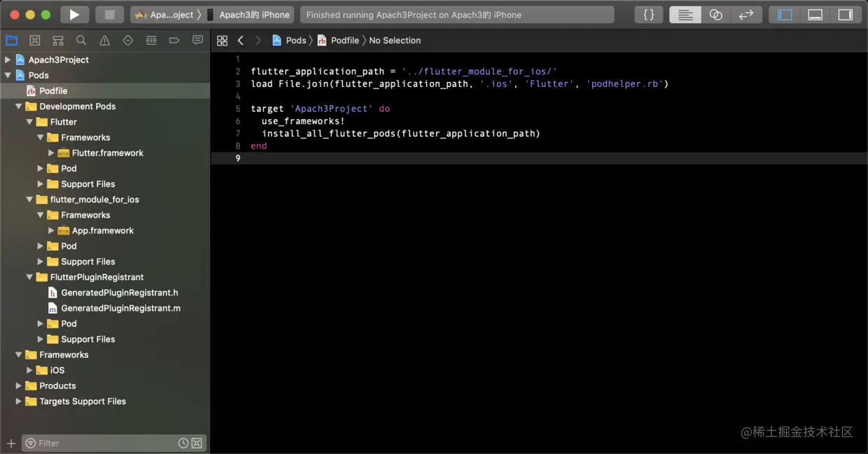This screenshot has height=454, width=868.
Task: Collapse the flutter_module_for_ios group
Action: pyautogui.click(x=29, y=200)
